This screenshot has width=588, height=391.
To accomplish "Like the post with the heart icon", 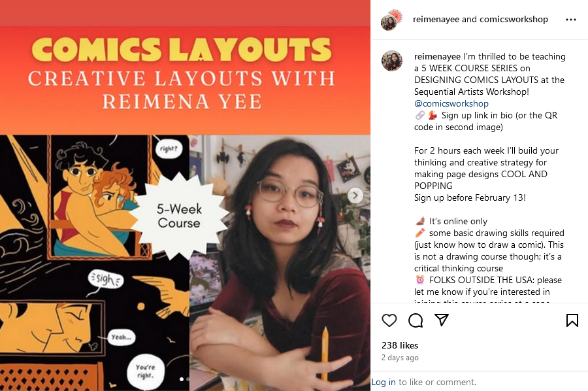I will point(389,320).
